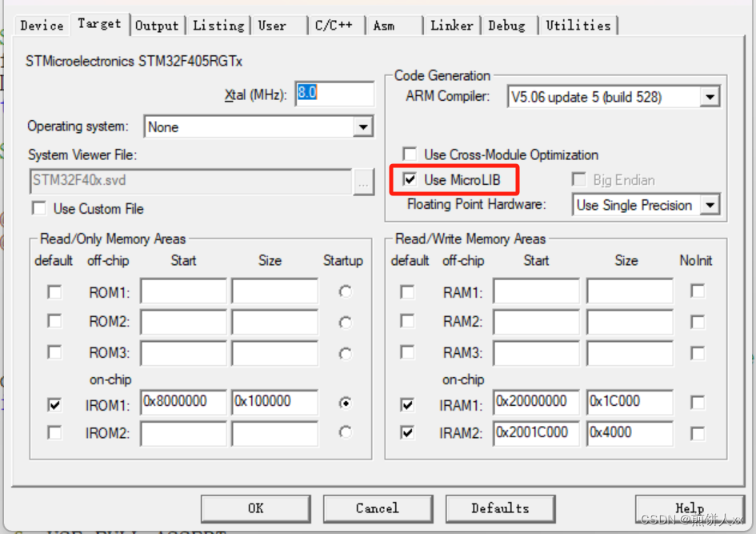The width and height of the screenshot is (756, 534).
Task: Open the Utilities tab
Action: pyautogui.click(x=578, y=25)
